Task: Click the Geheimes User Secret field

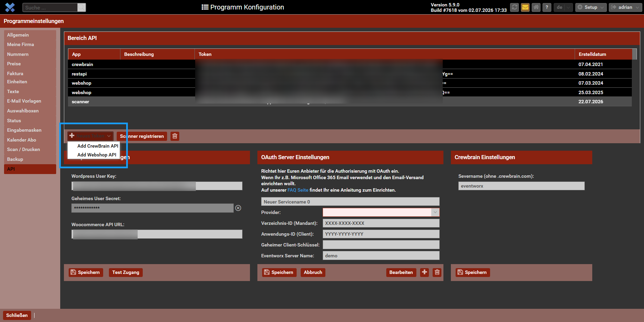Action: click(x=153, y=208)
